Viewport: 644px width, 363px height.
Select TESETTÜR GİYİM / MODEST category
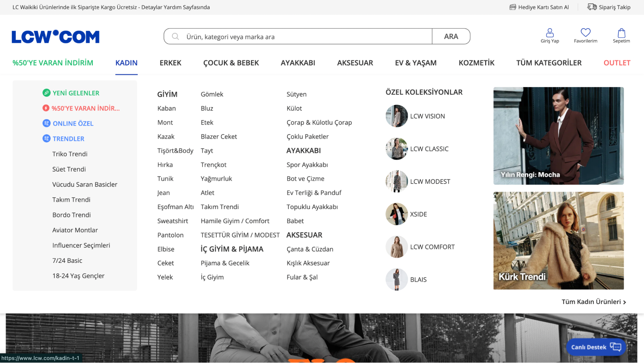point(240,235)
